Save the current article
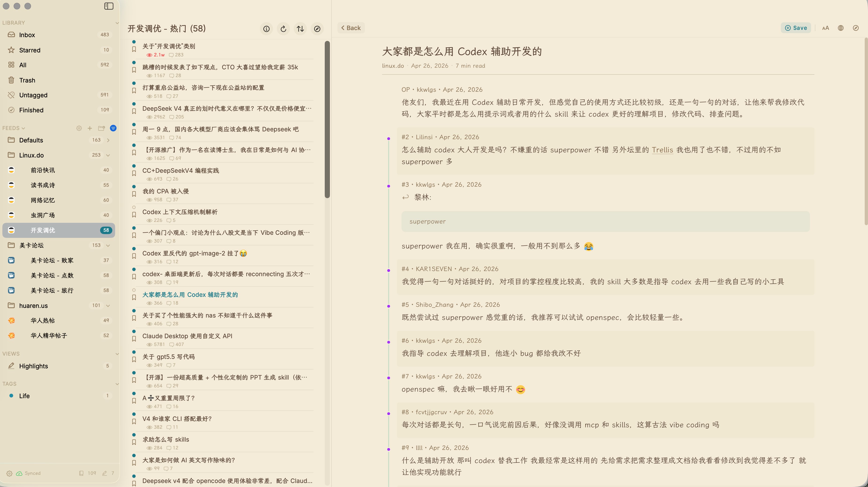 (x=796, y=28)
